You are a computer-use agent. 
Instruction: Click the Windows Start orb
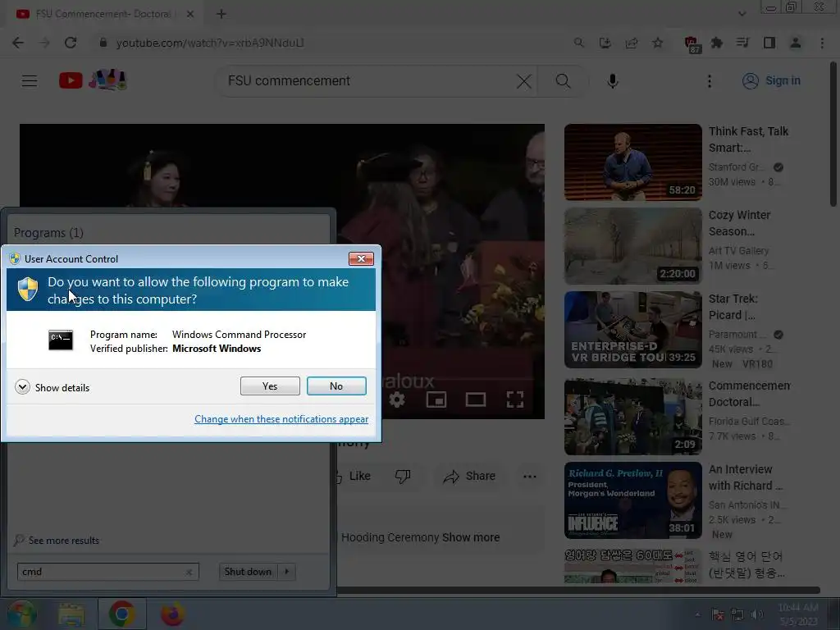coord(22,614)
